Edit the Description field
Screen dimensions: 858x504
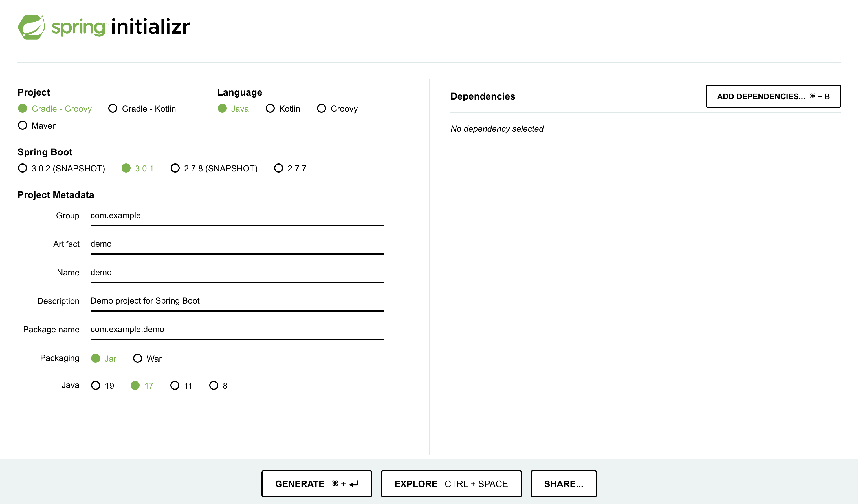click(237, 301)
